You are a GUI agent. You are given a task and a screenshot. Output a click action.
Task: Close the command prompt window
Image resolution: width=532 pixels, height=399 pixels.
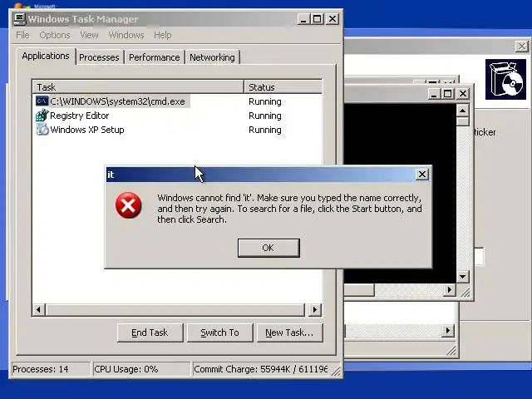pos(463,94)
